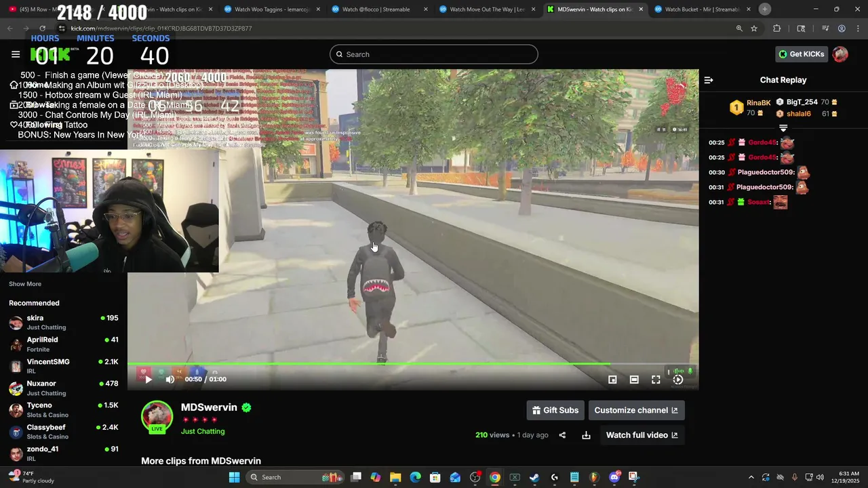
Task: Click the browser address bar URL
Action: pos(161,28)
